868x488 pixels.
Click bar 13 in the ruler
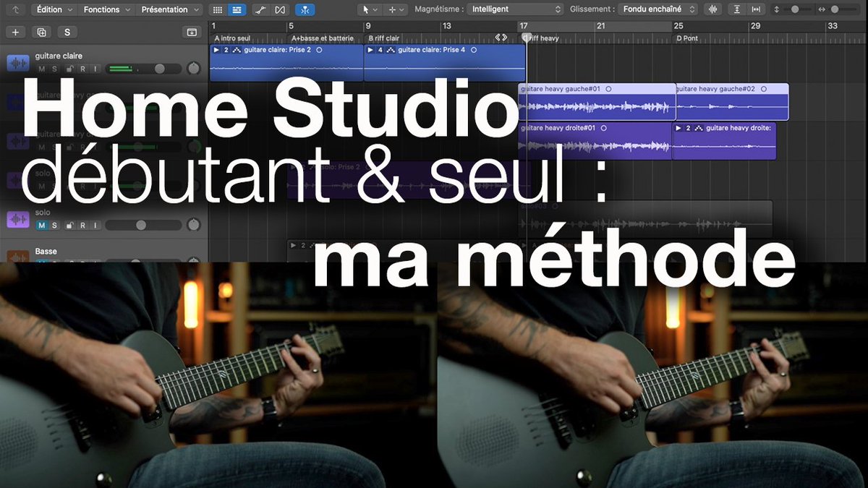(x=446, y=26)
